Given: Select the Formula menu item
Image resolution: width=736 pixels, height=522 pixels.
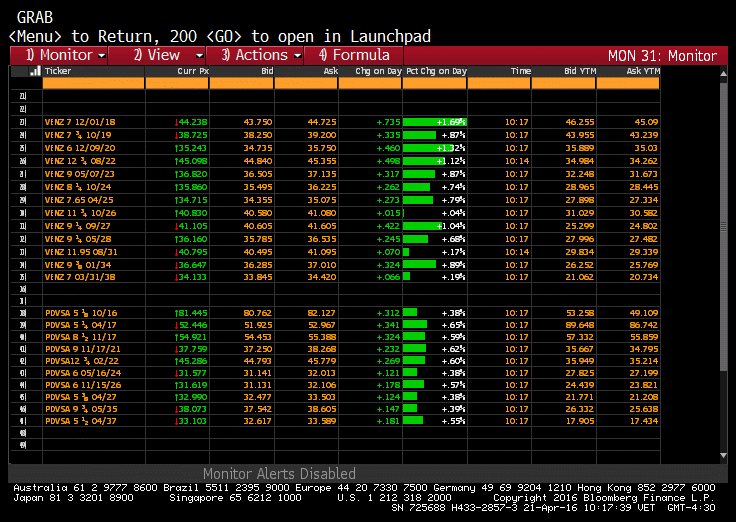Looking at the screenshot, I should click(x=354, y=55).
